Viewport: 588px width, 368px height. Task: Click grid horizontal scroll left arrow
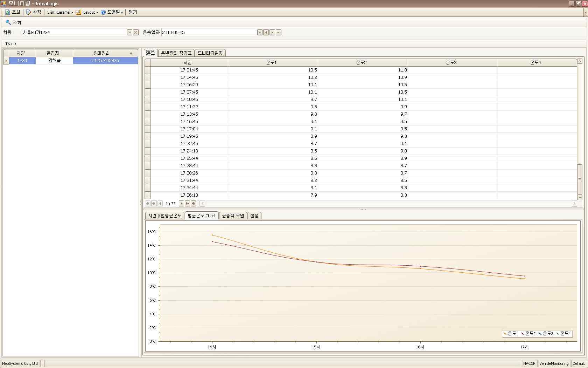[x=202, y=203]
